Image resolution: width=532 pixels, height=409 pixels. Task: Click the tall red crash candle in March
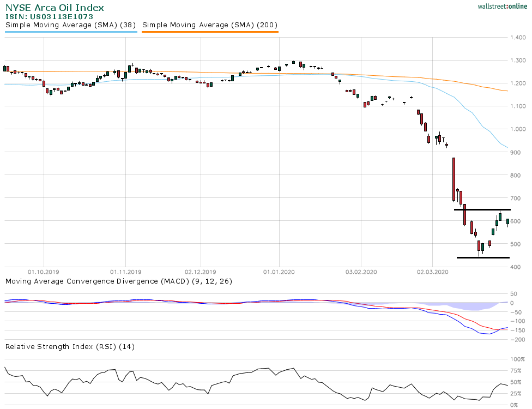click(454, 179)
